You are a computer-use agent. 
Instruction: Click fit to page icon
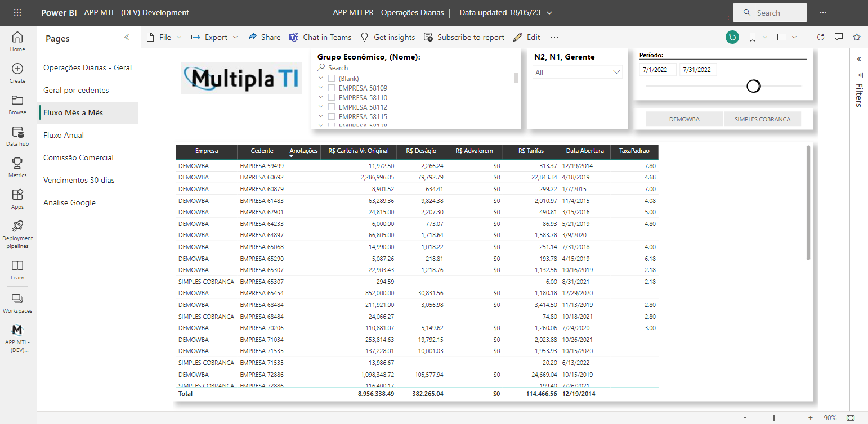coord(851,418)
